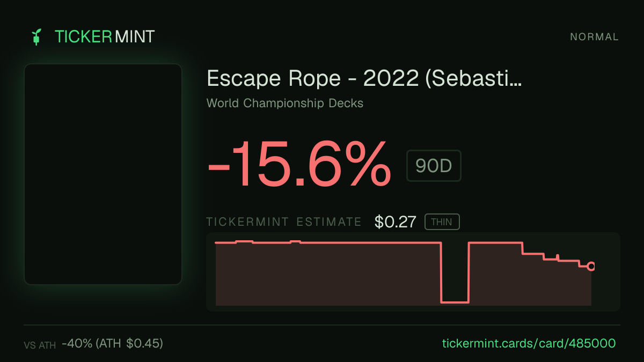
Task: Click the VS ATH label
Action: coord(40,345)
